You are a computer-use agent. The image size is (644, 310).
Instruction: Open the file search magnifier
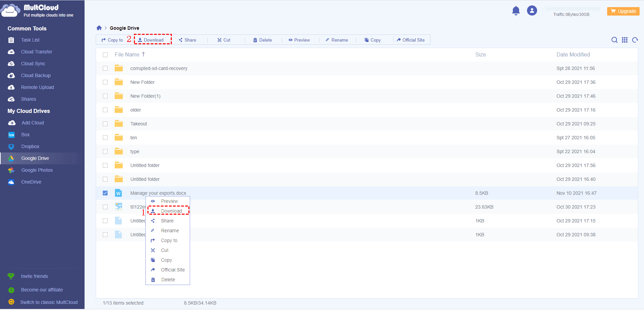coord(615,40)
